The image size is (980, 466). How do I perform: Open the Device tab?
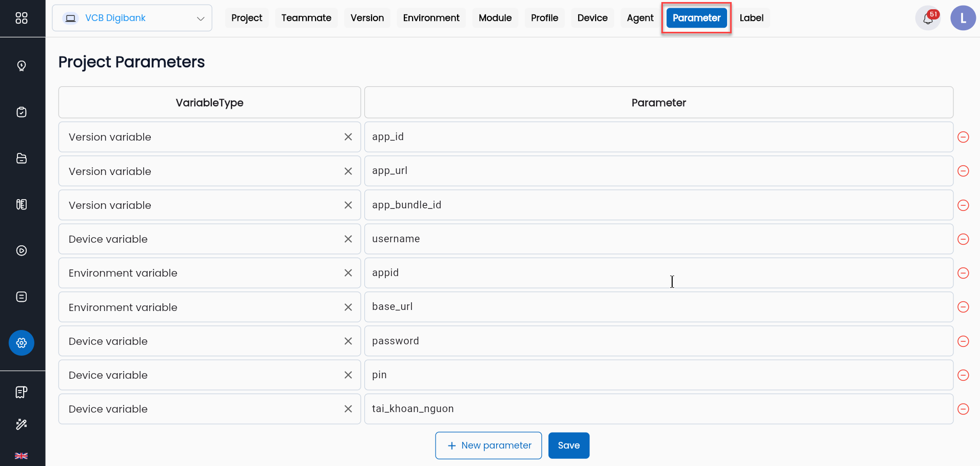click(593, 18)
